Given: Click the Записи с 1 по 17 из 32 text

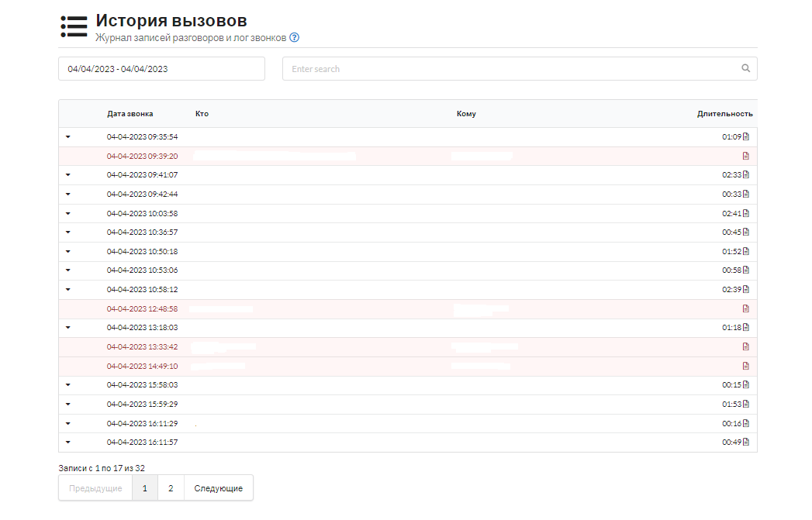Looking at the screenshot, I should [x=102, y=468].
